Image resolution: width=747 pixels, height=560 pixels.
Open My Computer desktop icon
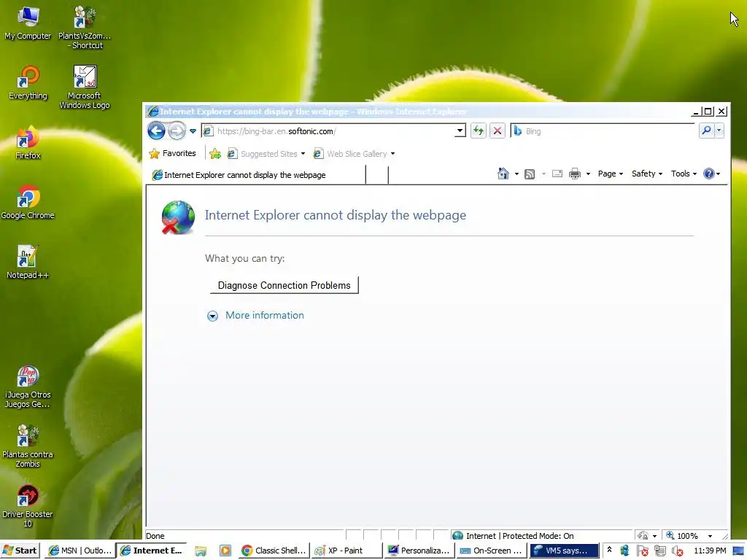tap(28, 22)
